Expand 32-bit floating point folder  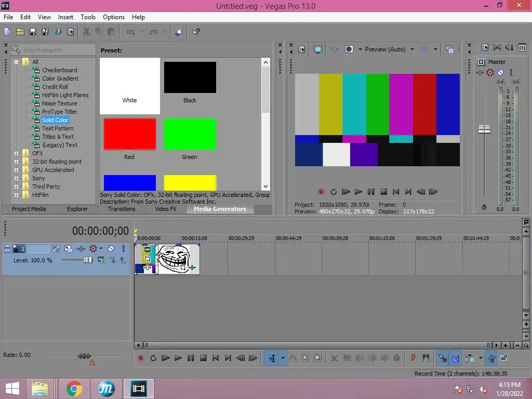click(16, 162)
